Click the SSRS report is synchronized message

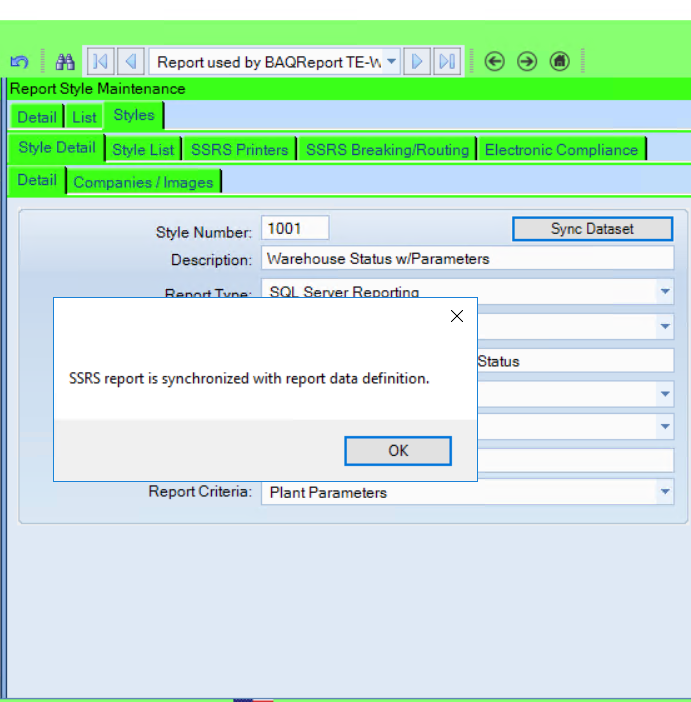coord(249,378)
